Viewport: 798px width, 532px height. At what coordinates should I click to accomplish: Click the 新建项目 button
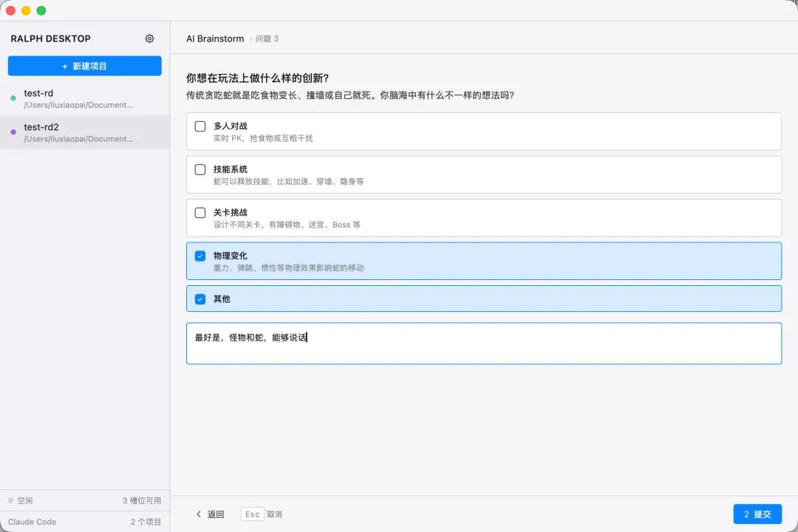pos(84,66)
